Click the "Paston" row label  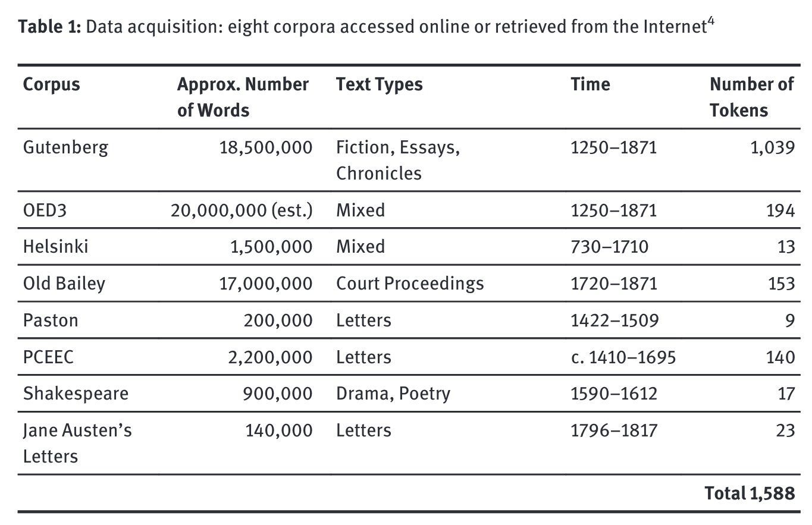pos(51,320)
